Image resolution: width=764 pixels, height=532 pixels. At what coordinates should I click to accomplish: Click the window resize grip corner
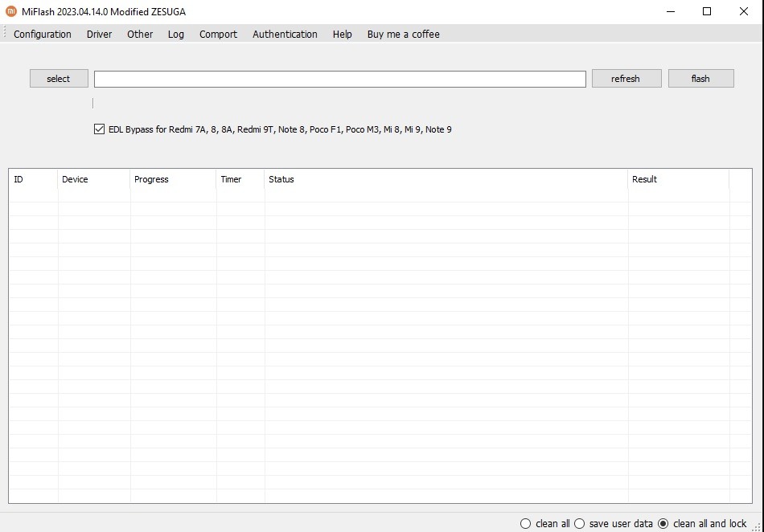758,526
